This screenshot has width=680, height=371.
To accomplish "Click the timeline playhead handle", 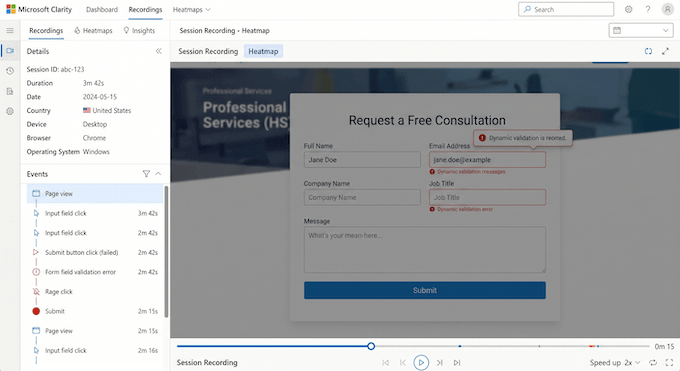I will pos(371,346).
